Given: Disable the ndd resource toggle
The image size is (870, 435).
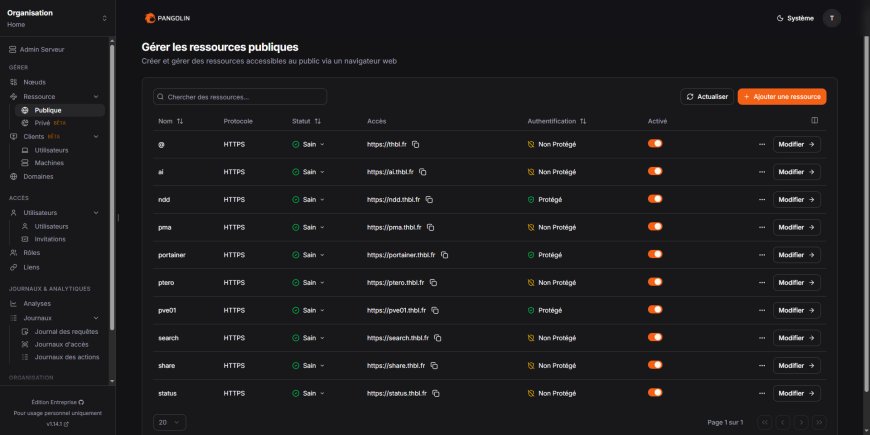Looking at the screenshot, I should [x=655, y=199].
